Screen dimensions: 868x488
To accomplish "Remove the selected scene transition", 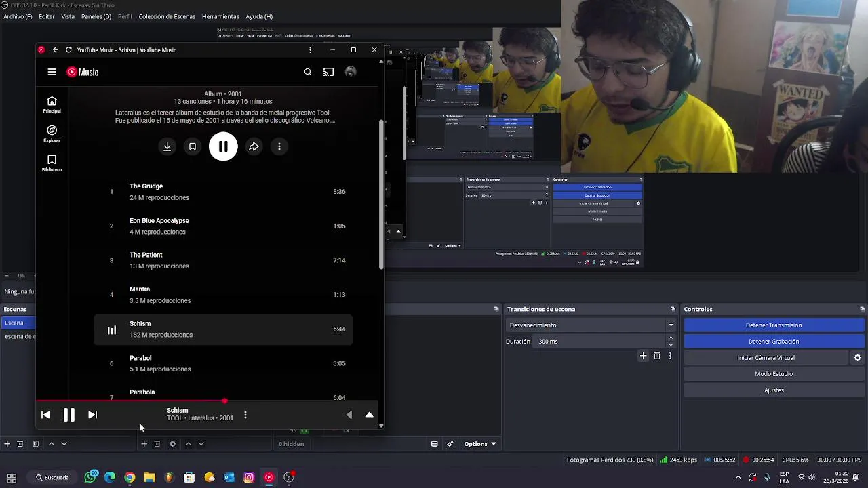I will (657, 356).
